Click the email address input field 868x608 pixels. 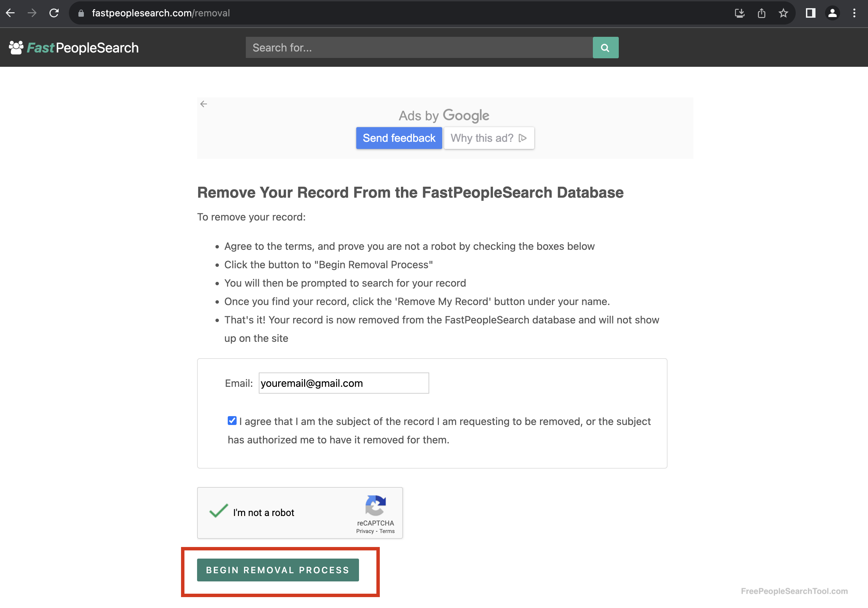click(343, 383)
